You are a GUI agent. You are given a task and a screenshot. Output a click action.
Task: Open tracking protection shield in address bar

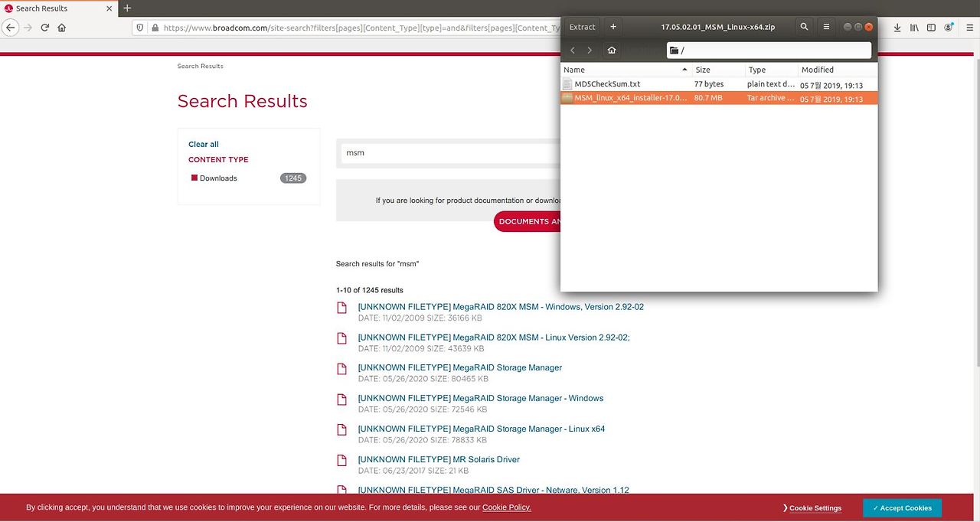click(x=139, y=28)
